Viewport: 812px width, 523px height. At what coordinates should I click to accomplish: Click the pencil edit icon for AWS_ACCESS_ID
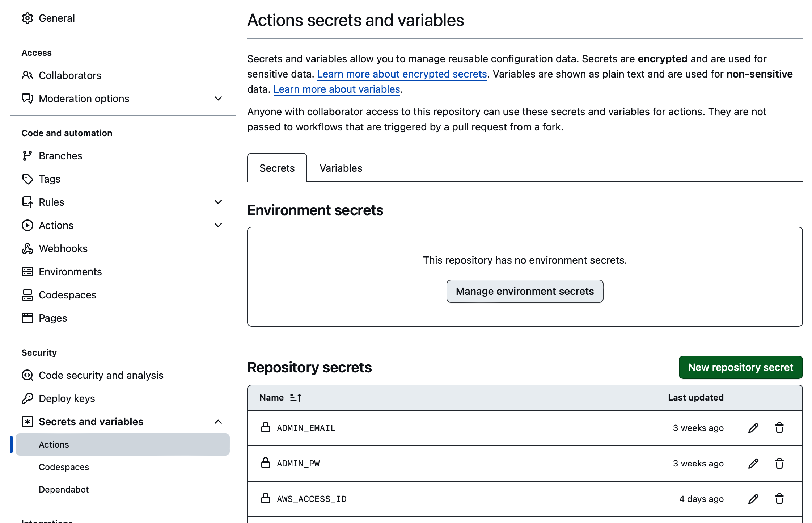tap(753, 499)
